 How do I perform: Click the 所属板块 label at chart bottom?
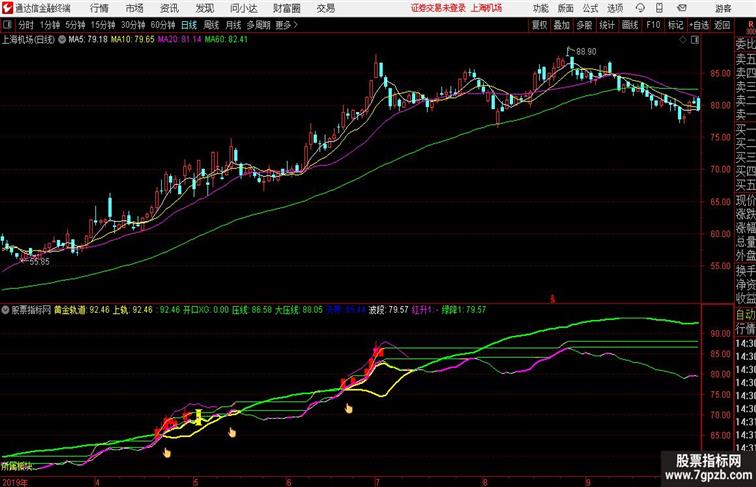[17, 466]
